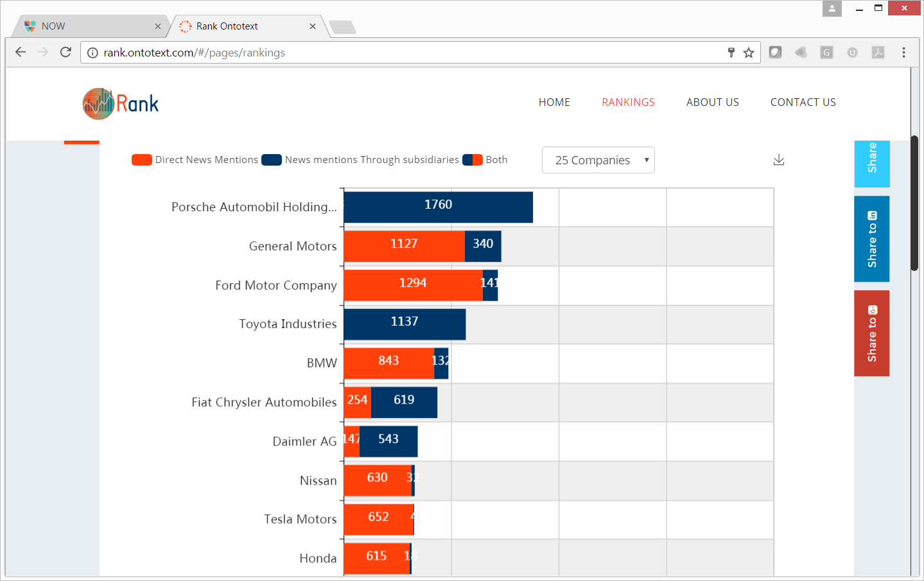This screenshot has width=924, height=581.
Task: Click the round U extension icon
Action: [x=852, y=53]
